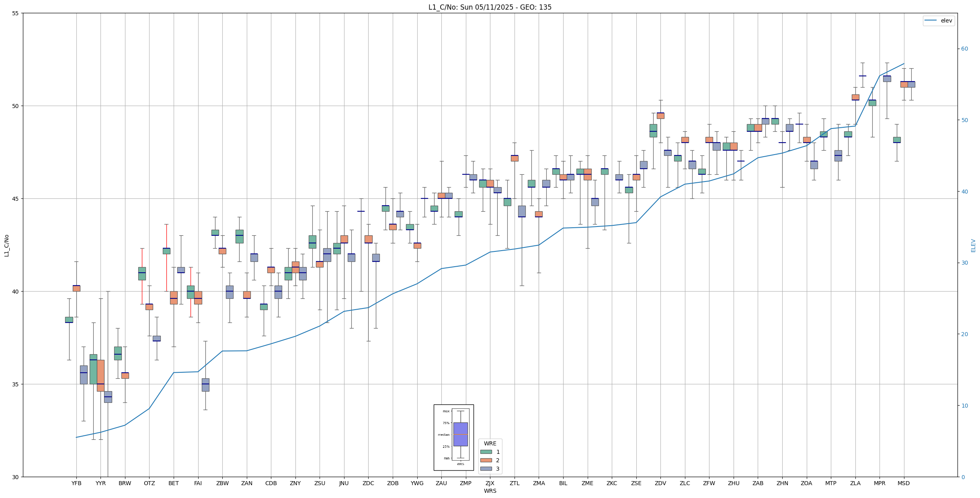The image size is (980, 498).
Task: Click the 60 tick on the right elevation axis
Action: [x=964, y=49]
